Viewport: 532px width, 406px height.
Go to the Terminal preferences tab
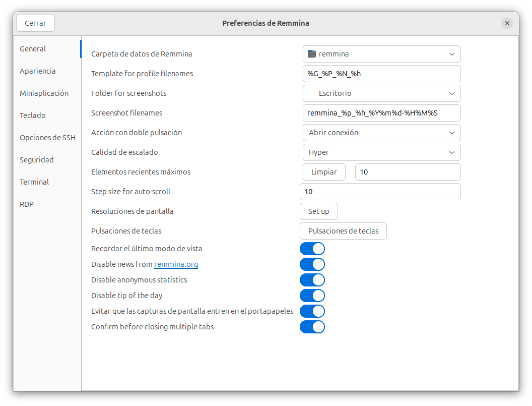point(34,182)
